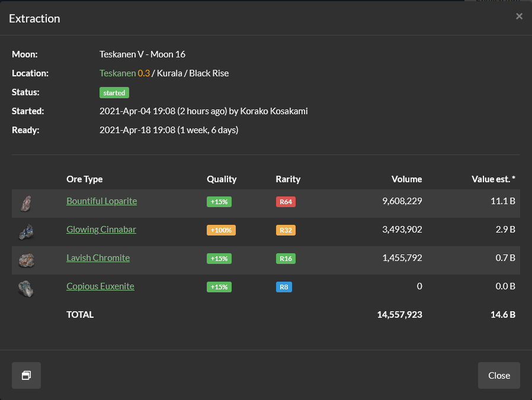Close the Extraction dialog with the X
This screenshot has width=532, height=400.
[519, 17]
